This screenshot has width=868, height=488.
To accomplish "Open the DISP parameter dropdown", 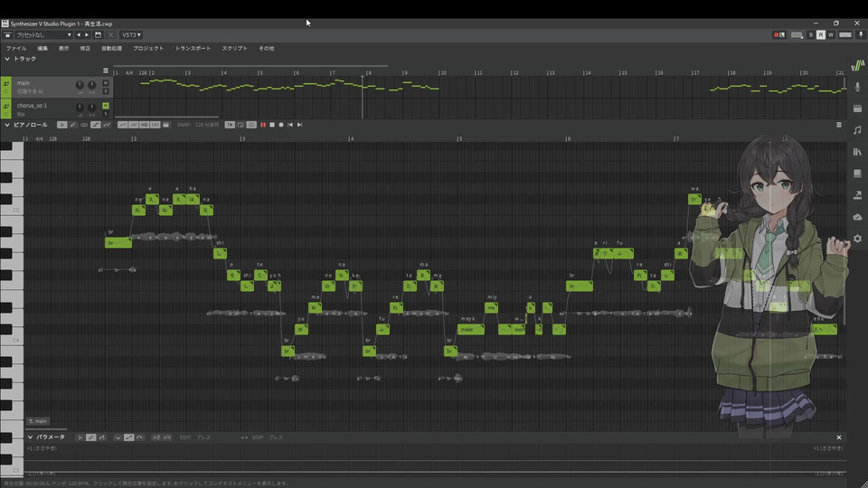I will point(276,437).
